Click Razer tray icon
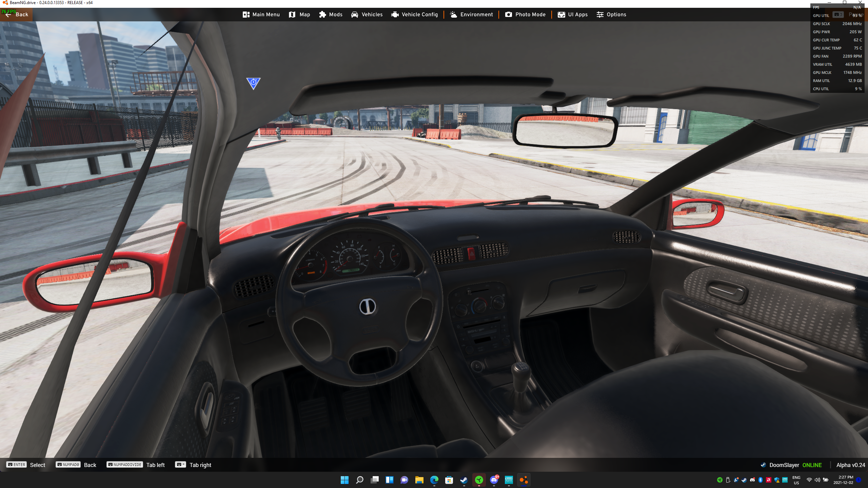This screenshot has height=488, width=868. coord(720,480)
